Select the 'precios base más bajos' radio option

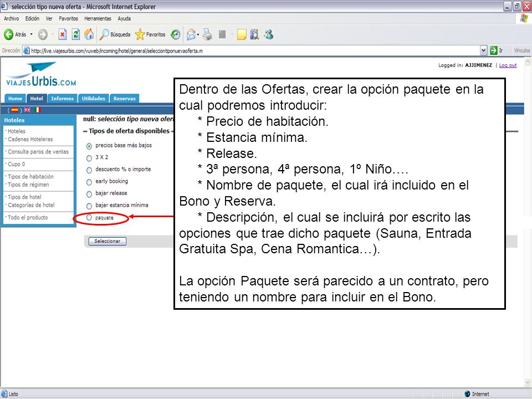pos(89,146)
